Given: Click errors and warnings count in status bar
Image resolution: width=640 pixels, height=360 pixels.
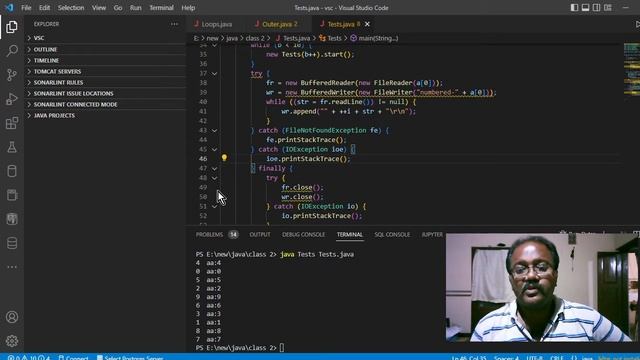Looking at the screenshot, I should pyautogui.click(x=29, y=358).
